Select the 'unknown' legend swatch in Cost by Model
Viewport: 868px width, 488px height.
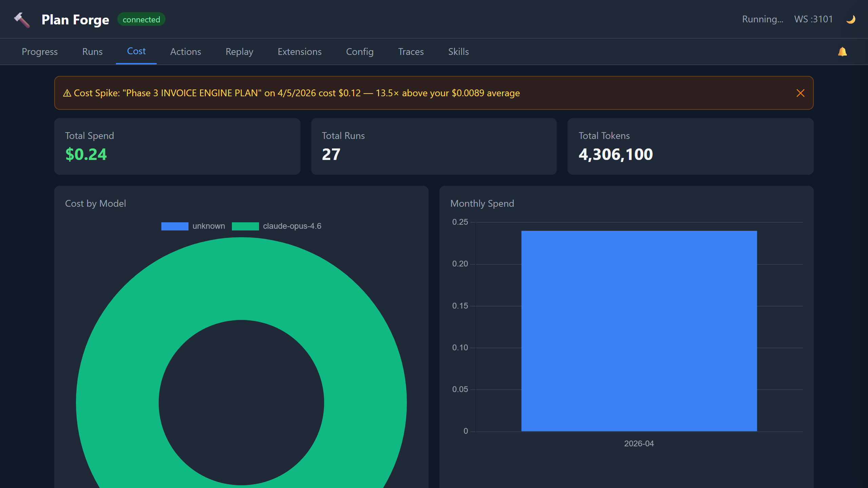(175, 226)
